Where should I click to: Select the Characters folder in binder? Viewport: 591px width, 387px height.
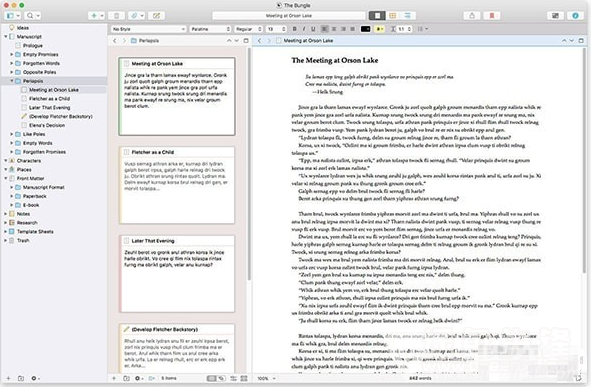point(29,161)
